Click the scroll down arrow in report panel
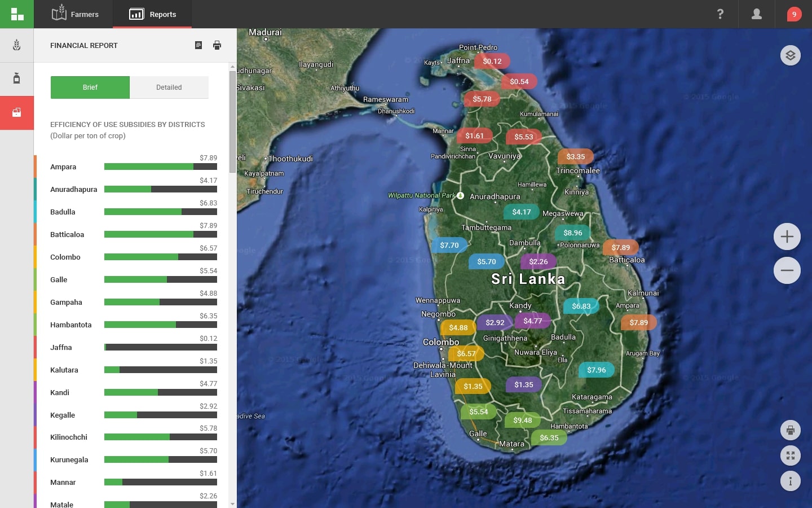 coord(232,504)
